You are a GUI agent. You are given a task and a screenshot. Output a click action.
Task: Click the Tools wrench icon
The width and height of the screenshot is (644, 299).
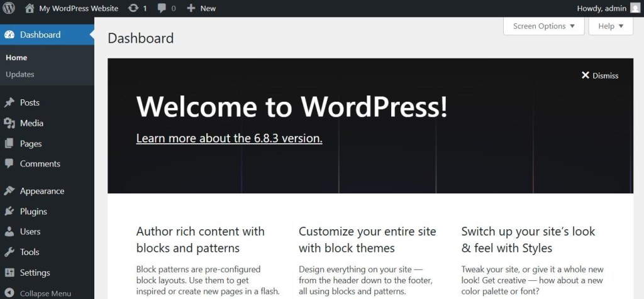pos(9,253)
